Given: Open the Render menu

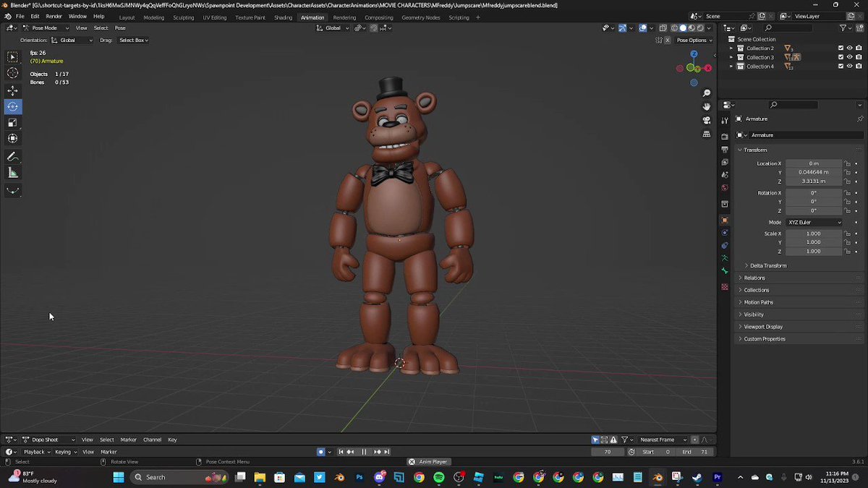Looking at the screenshot, I should click(x=54, y=17).
